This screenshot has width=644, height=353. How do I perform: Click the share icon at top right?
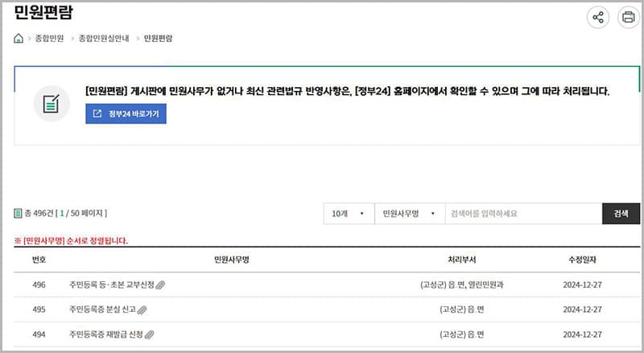tap(598, 17)
